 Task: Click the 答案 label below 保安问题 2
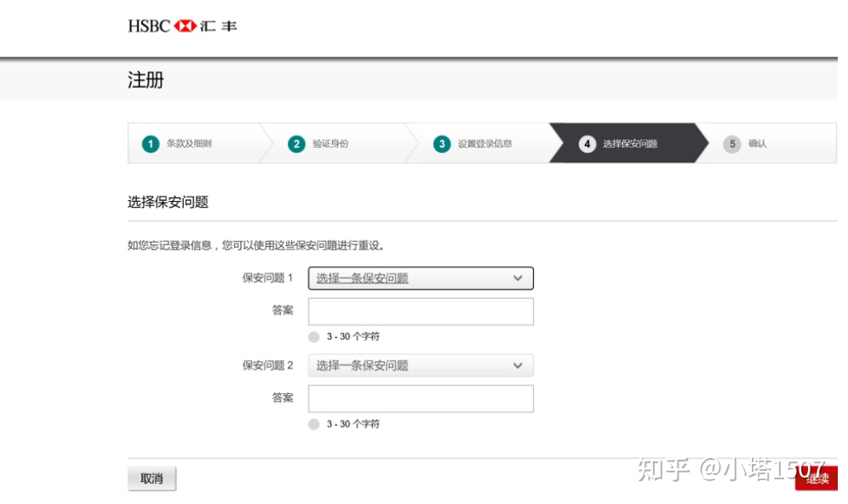(283, 398)
